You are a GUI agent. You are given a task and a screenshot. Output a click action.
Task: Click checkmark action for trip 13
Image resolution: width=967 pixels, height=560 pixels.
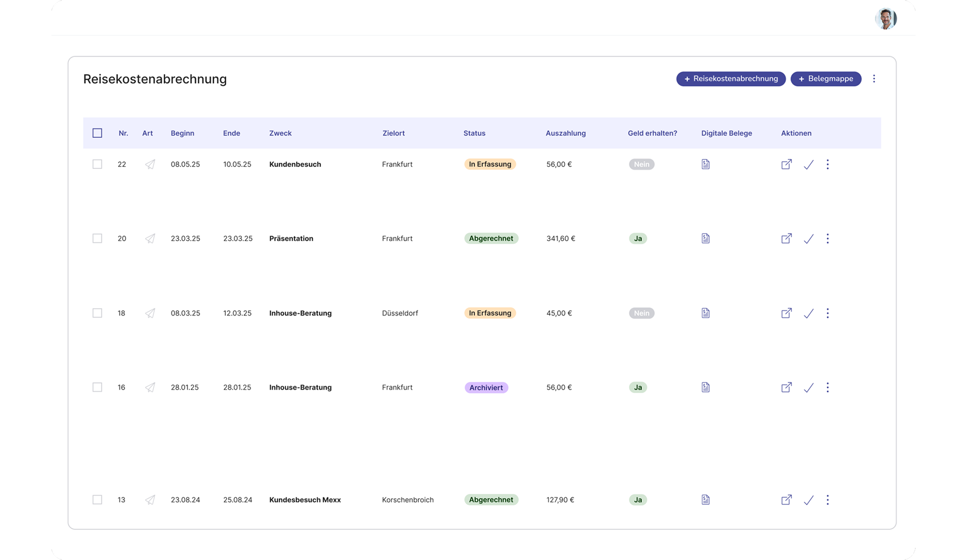point(808,500)
